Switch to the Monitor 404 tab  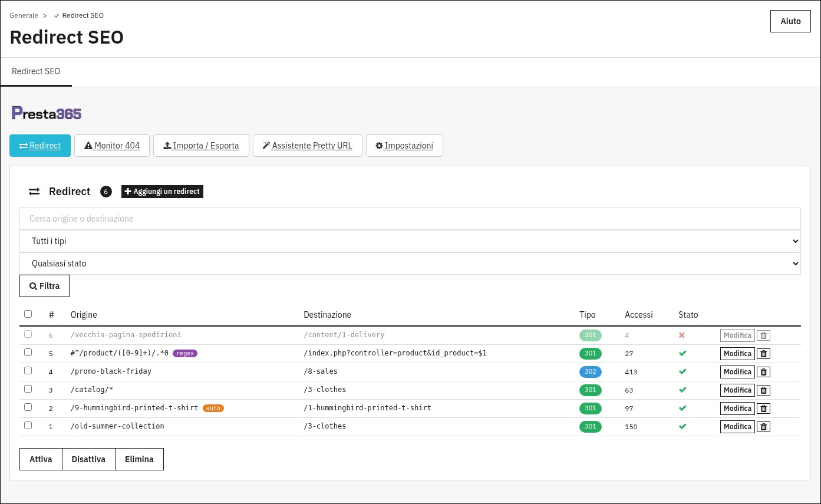point(112,146)
